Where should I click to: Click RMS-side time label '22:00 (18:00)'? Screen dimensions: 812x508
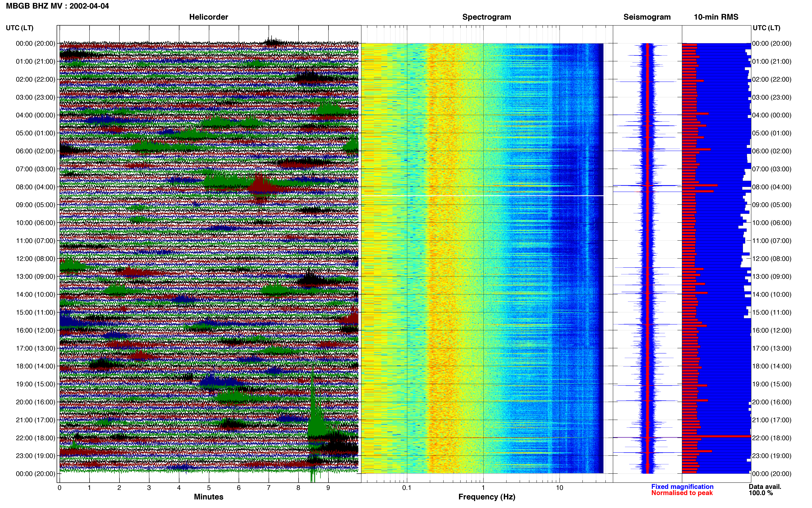point(772,438)
